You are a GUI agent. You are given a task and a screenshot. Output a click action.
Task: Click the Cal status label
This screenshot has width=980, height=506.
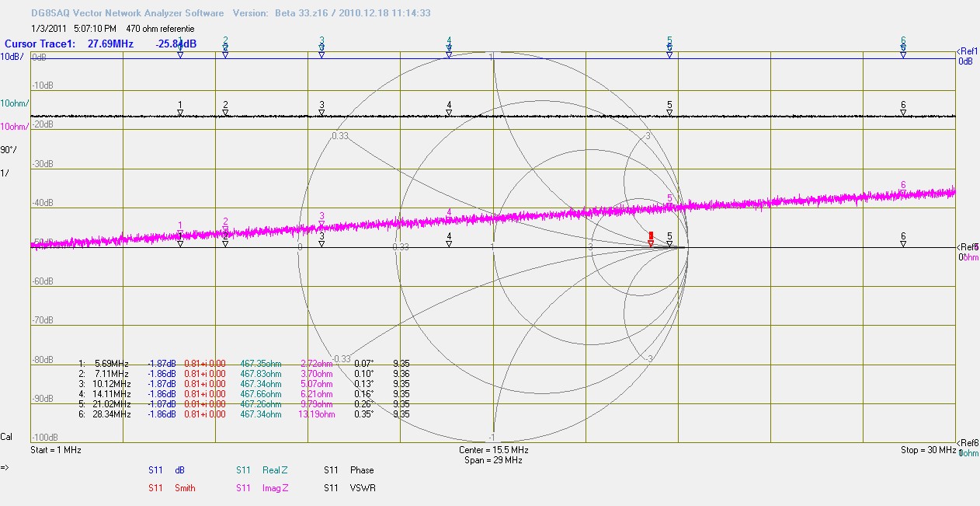click(x=6, y=437)
